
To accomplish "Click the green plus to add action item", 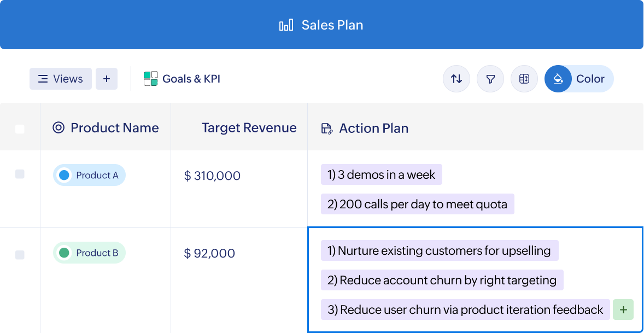I will click(623, 310).
